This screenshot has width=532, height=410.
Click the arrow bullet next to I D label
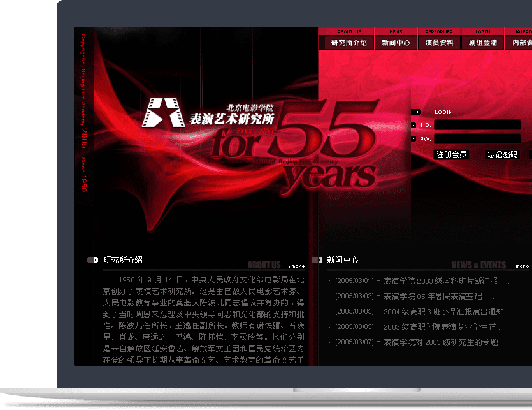coord(414,125)
